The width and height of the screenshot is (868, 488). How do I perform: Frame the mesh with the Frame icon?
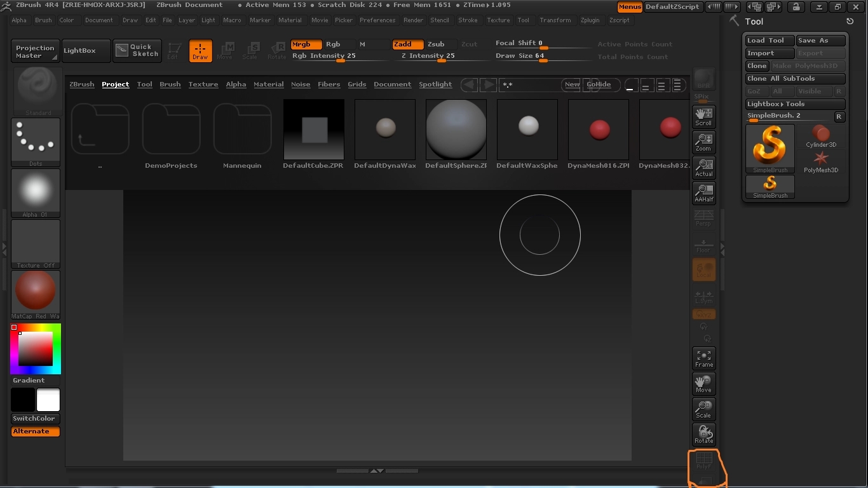(703, 358)
